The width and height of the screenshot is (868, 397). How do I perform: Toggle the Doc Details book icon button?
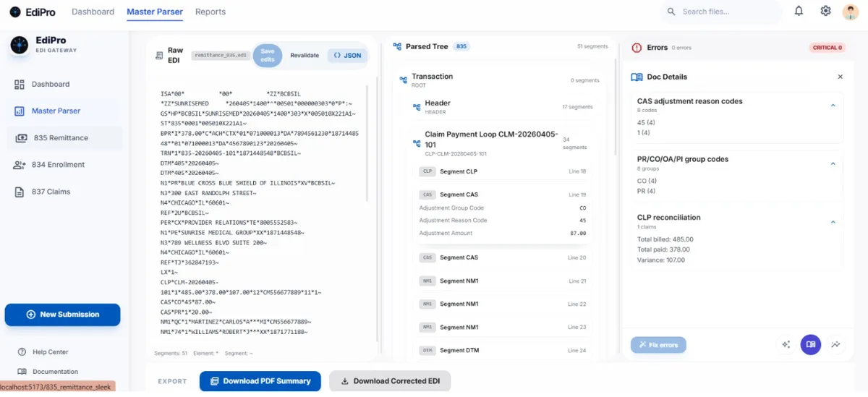pyautogui.click(x=811, y=345)
